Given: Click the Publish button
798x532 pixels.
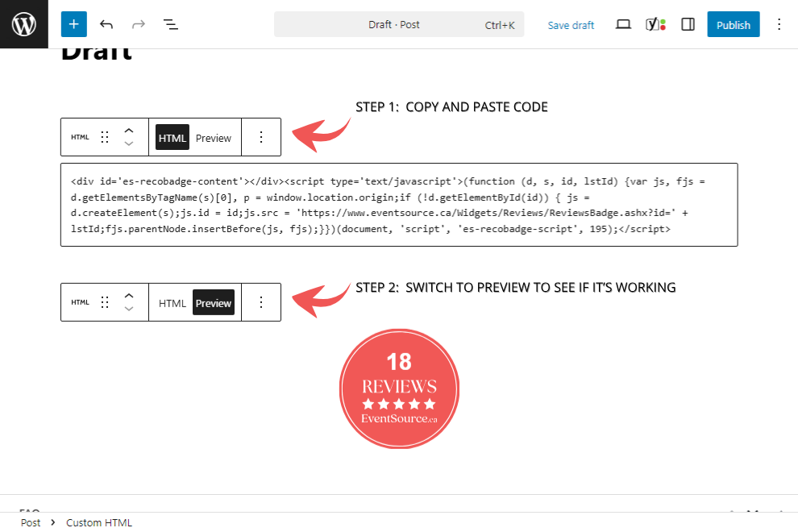Looking at the screenshot, I should point(734,24).
